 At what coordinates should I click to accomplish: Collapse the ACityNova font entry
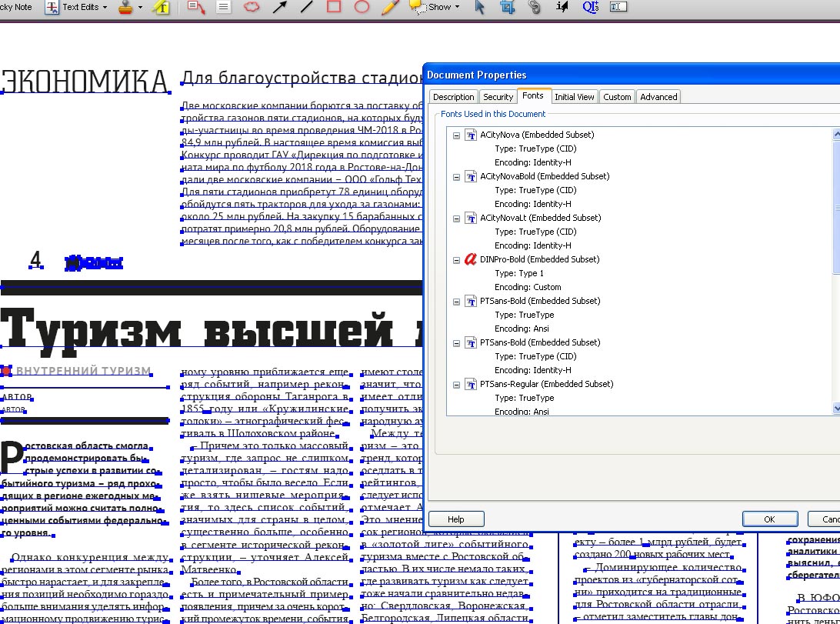tap(456, 135)
